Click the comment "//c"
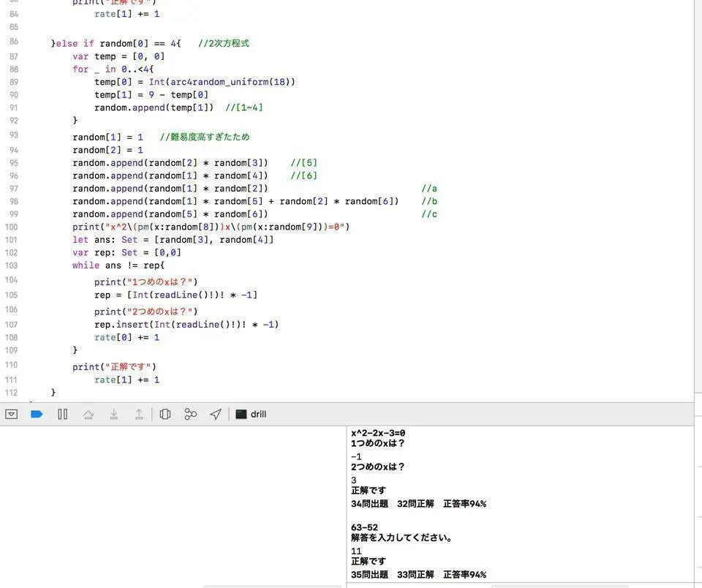Screen dimensions: 702x588 point(429,214)
